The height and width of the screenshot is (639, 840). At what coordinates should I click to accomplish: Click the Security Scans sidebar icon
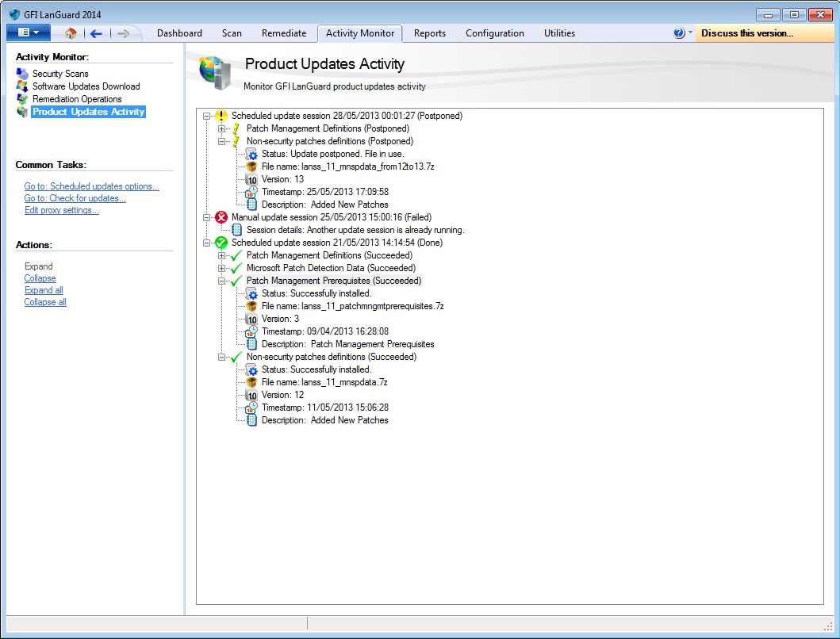[x=22, y=74]
